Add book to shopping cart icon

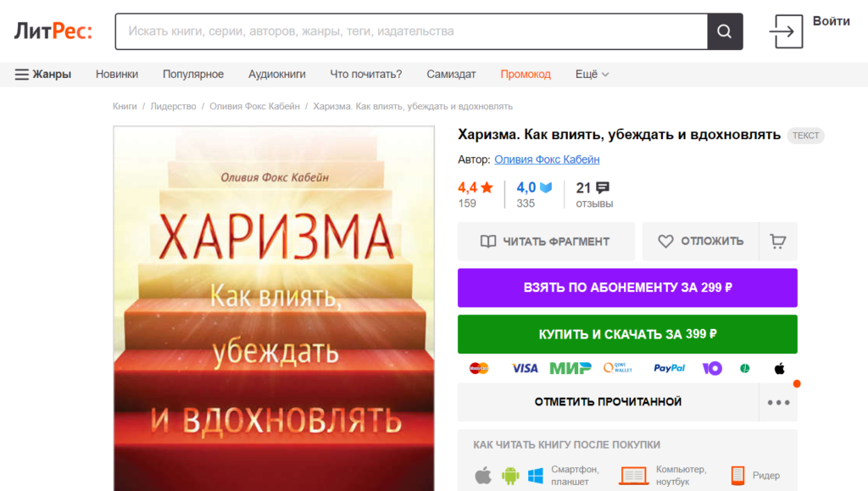tap(777, 241)
